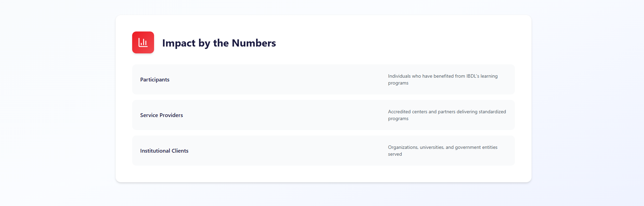Select the Institutional Clients label
This screenshot has height=206, width=644.
coord(164,151)
